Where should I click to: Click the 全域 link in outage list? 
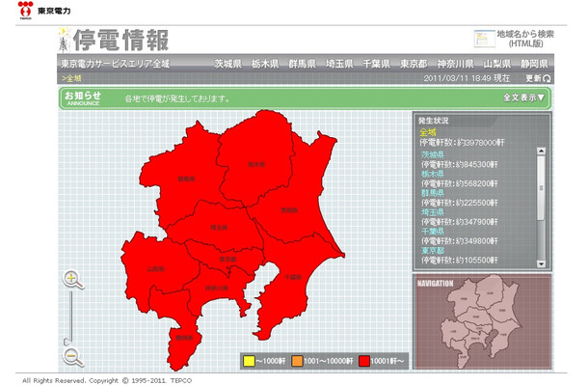pyautogui.click(x=427, y=130)
